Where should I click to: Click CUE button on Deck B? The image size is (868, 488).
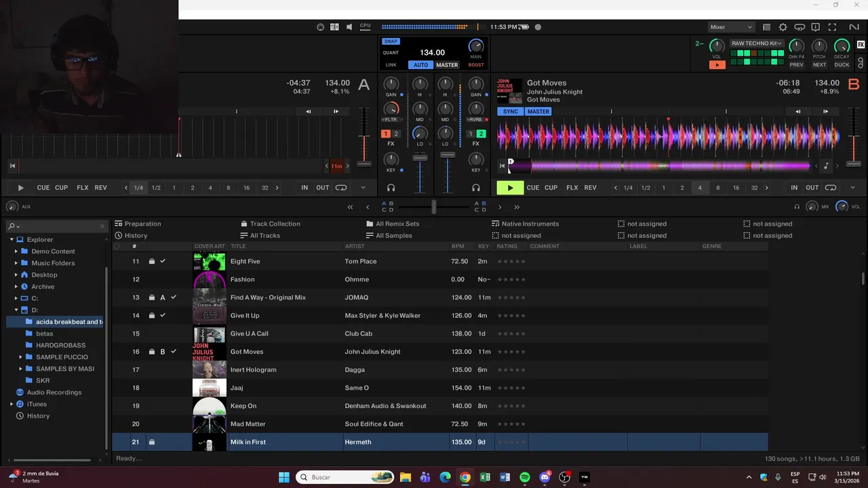pyautogui.click(x=533, y=188)
